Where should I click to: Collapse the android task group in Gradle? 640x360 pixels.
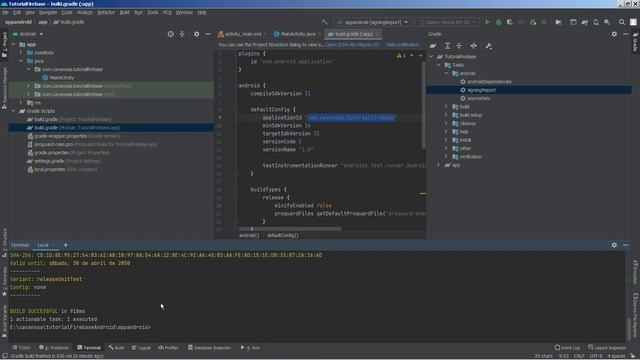(446, 73)
